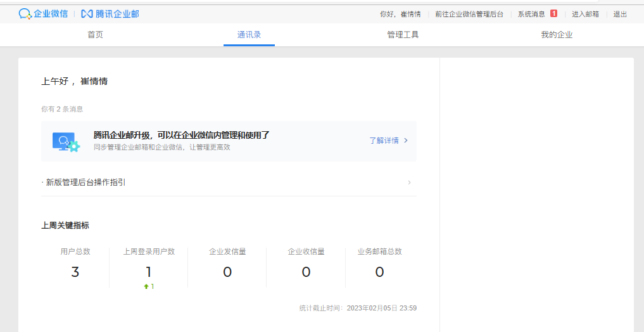Go to the 我的企业 tab
Viewport: 644px width, 332px height.
557,35
